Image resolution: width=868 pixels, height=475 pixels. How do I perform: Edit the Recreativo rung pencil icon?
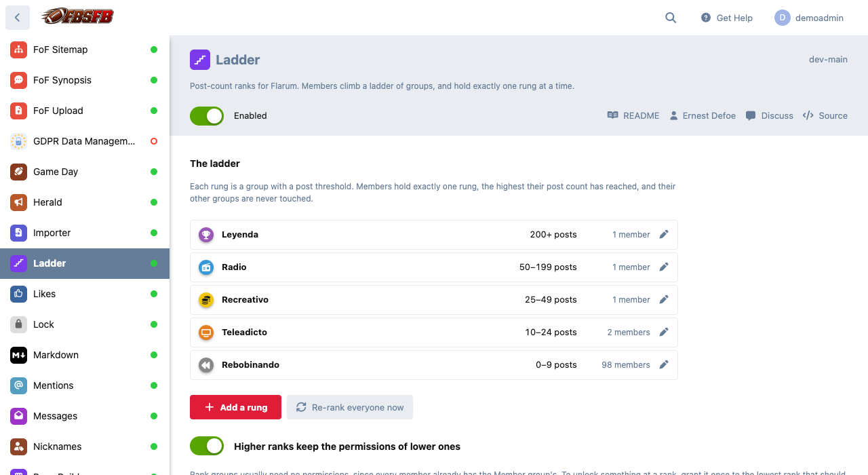[x=664, y=299]
